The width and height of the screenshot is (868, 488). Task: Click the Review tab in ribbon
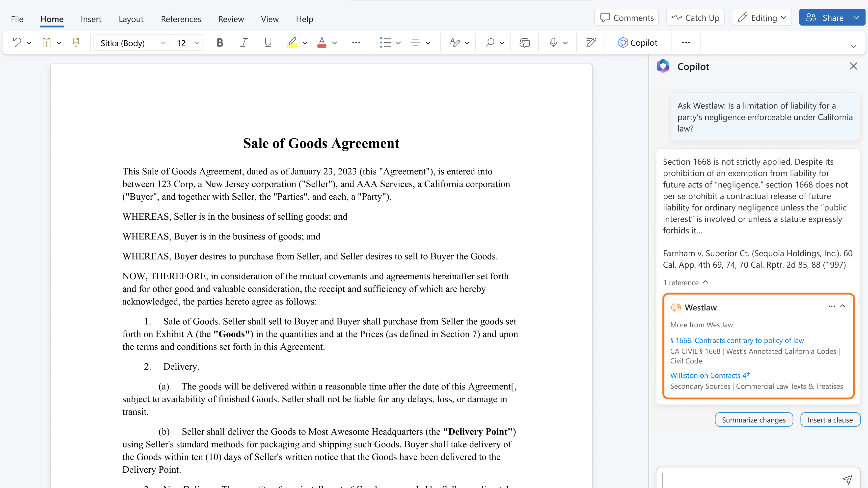231,19
